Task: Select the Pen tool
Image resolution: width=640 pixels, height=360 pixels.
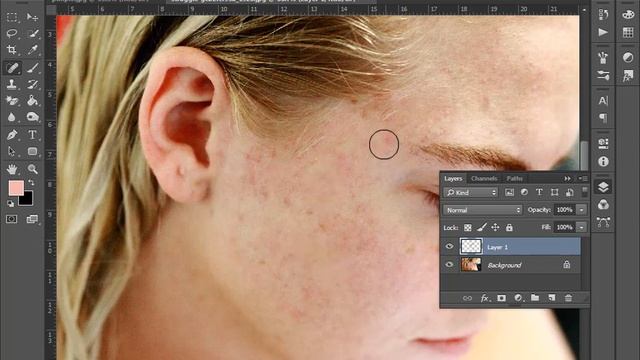Action: [12, 134]
